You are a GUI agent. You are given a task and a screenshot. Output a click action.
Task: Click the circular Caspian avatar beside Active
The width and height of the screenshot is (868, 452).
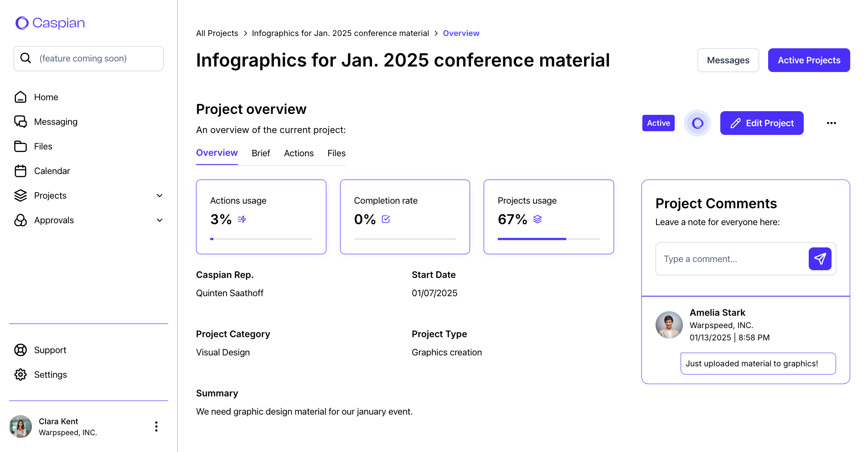pos(697,123)
